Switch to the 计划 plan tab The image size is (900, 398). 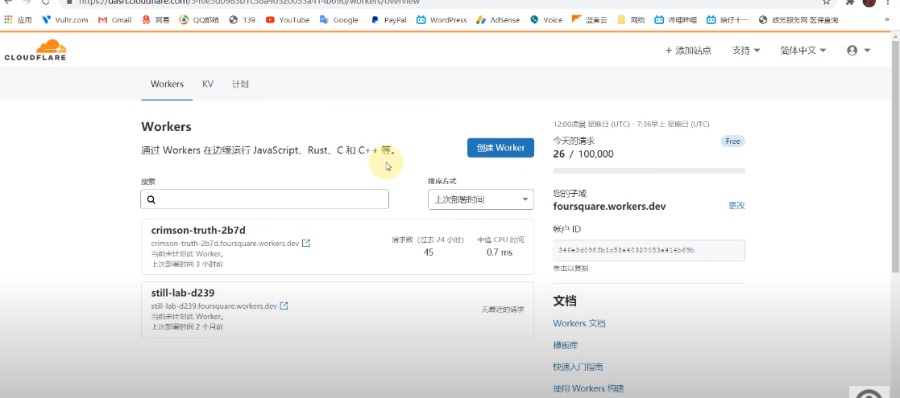240,84
